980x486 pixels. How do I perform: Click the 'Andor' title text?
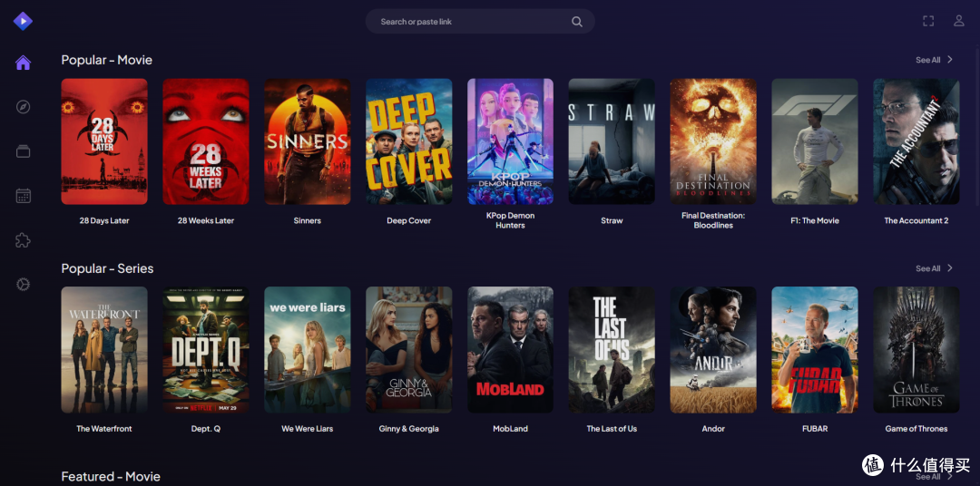(713, 429)
